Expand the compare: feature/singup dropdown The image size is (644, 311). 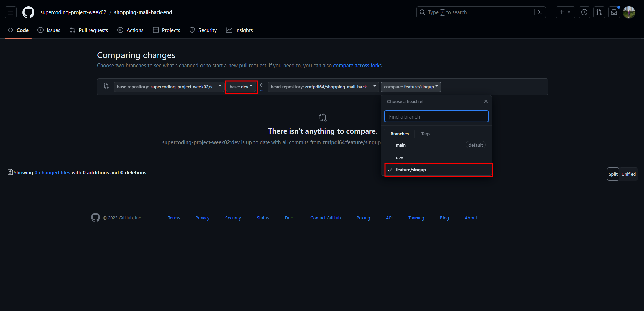pyautogui.click(x=411, y=87)
